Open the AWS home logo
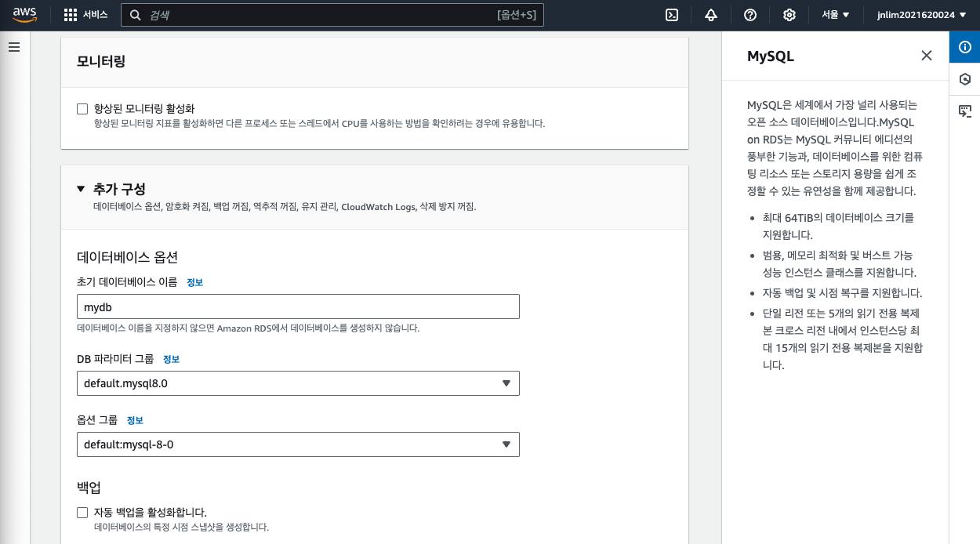 24,15
